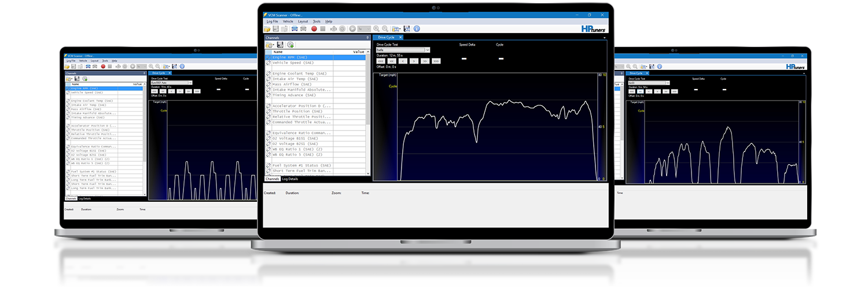Click the red Record button in center toolbar
Image resolution: width=868 pixels, height=289 pixels.
[x=314, y=28]
